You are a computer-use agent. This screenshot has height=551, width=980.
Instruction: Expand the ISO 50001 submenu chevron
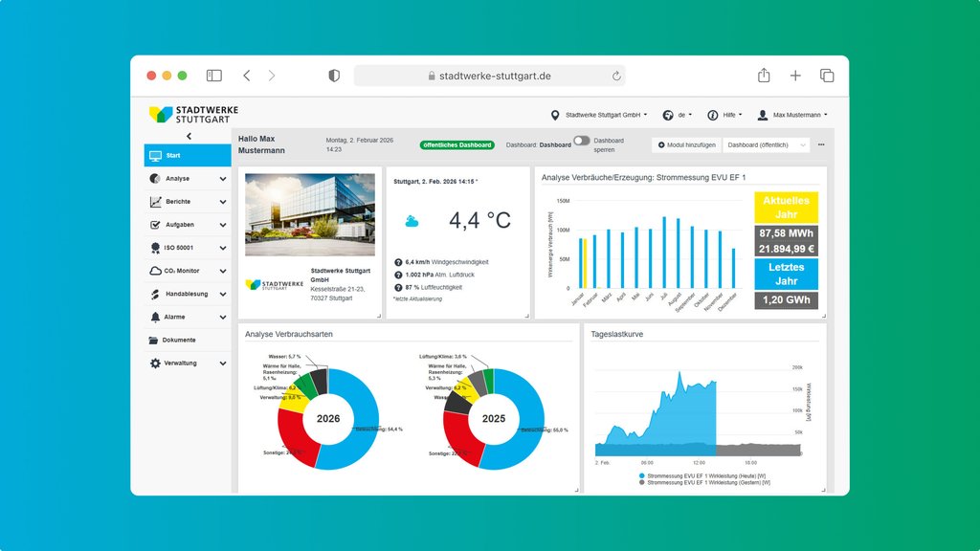pos(222,248)
